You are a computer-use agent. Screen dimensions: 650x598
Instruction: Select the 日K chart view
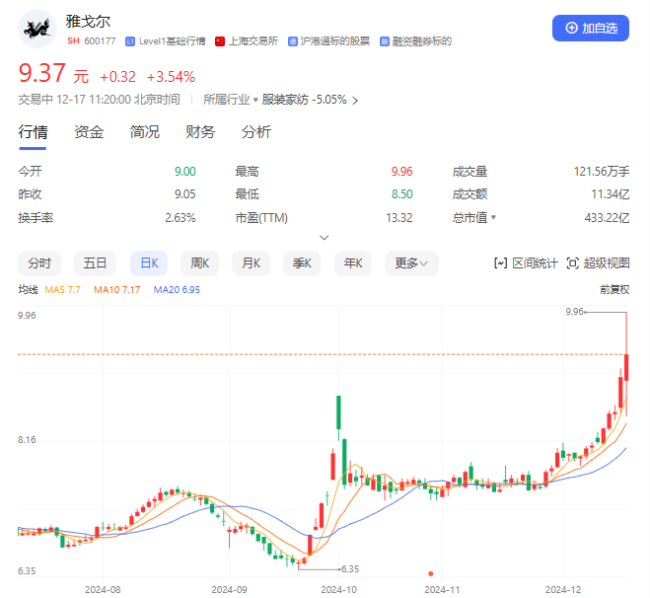click(x=149, y=263)
